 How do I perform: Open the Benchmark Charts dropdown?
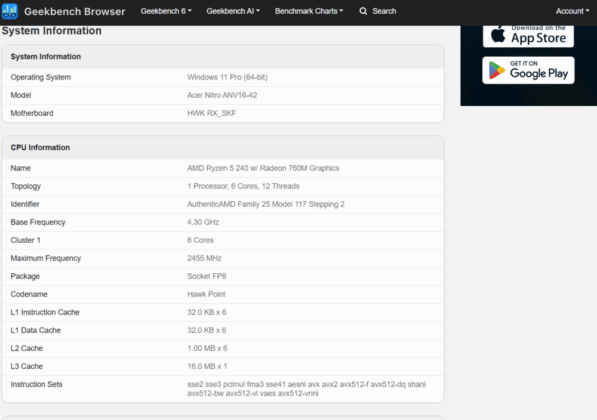point(309,11)
